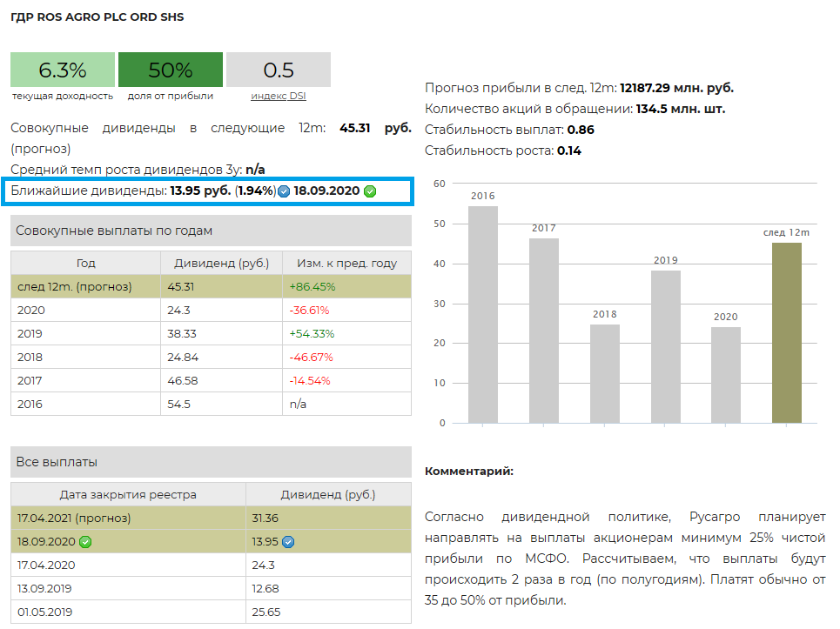Click the -46.67% change value
The height and width of the screenshot is (629, 840).
coord(312,357)
